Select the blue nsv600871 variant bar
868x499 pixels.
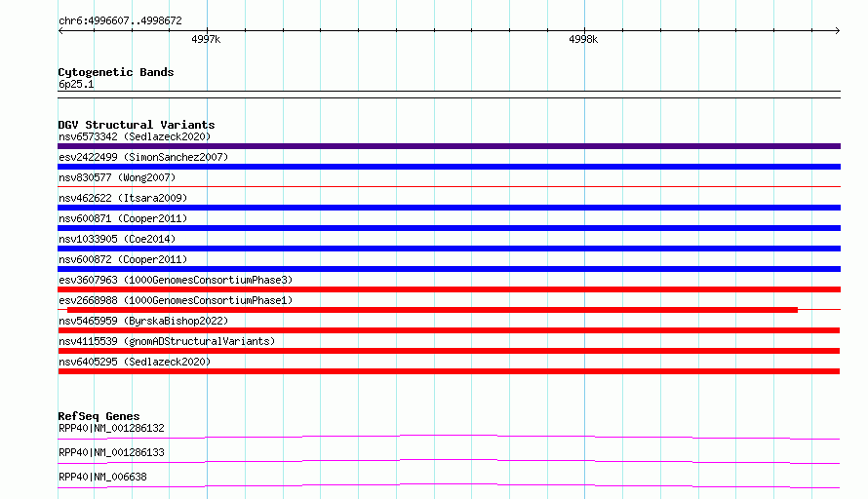pos(449,228)
